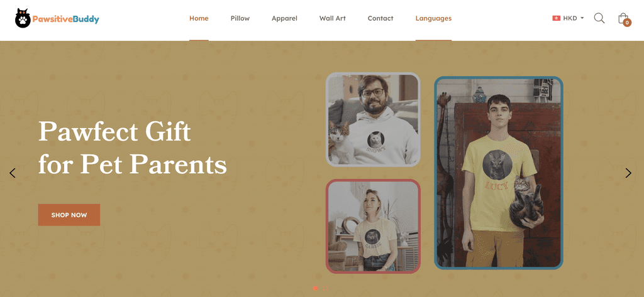Open the Apparel menu item
The width and height of the screenshot is (644, 297).
(284, 18)
